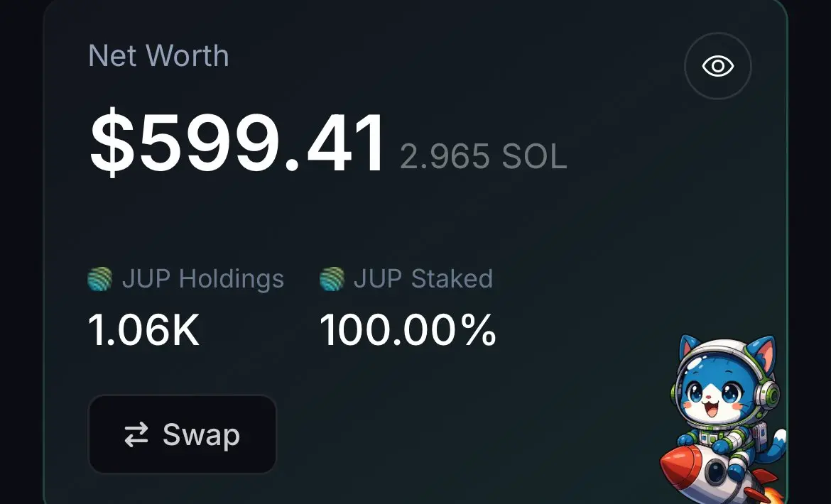Image resolution: width=831 pixels, height=504 pixels.
Task: Click the cat's green headphone on the helmet
Action: [x=766, y=395]
